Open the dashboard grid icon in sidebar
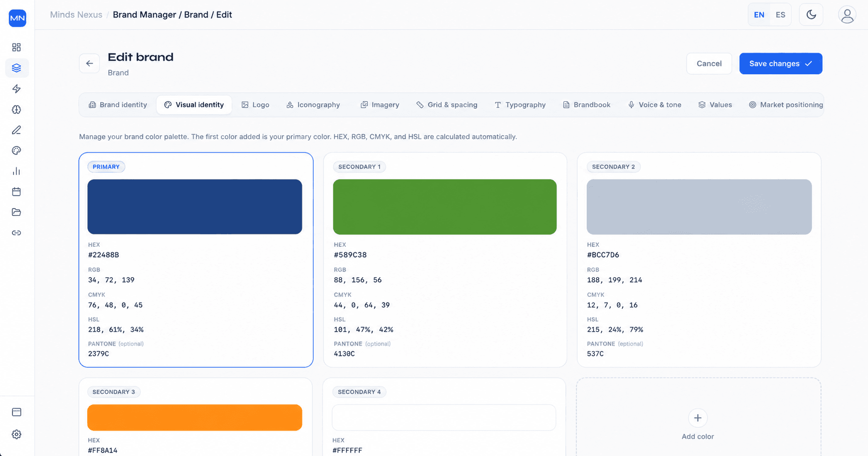Viewport: 868px width, 456px height. pos(17,47)
